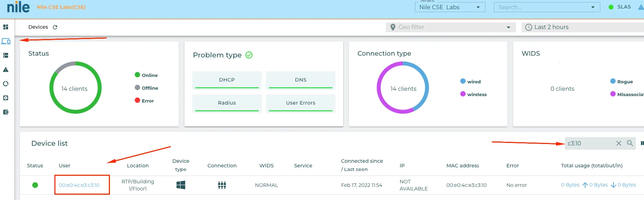Click the download arrow in usage column

pyautogui.click(x=613, y=185)
